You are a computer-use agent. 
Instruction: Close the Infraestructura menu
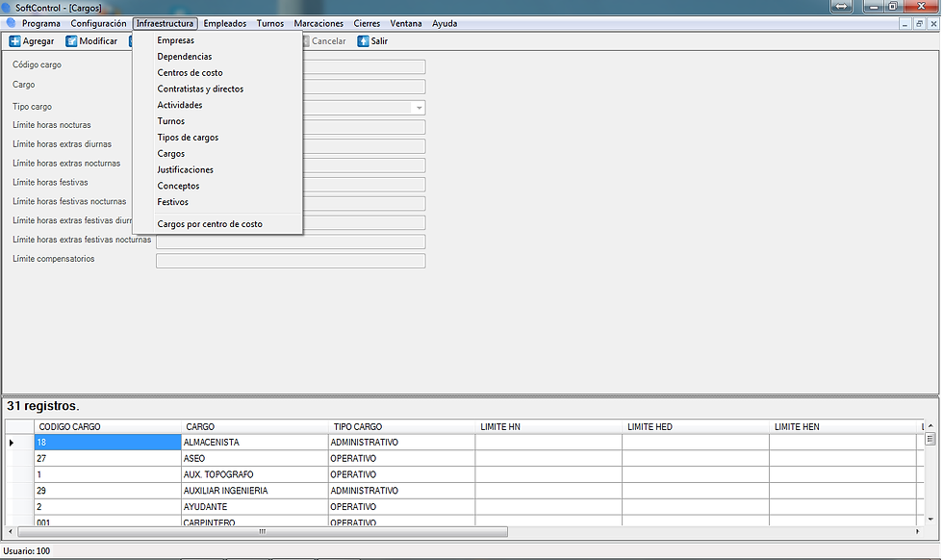(165, 23)
